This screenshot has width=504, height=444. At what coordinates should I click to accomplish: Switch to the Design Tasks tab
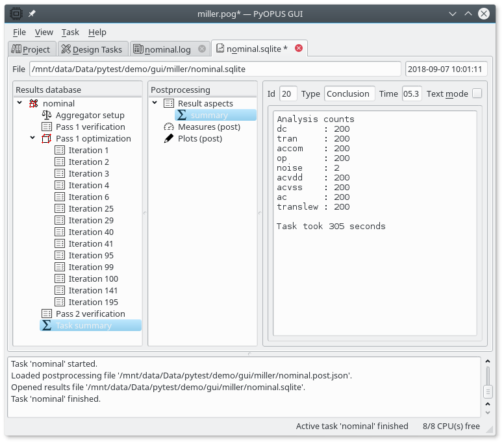click(91, 49)
